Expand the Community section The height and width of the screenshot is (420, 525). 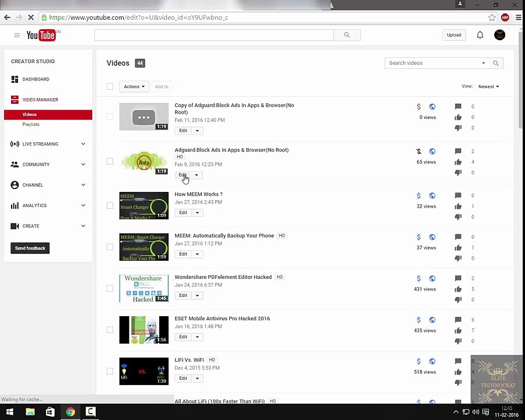click(x=83, y=164)
